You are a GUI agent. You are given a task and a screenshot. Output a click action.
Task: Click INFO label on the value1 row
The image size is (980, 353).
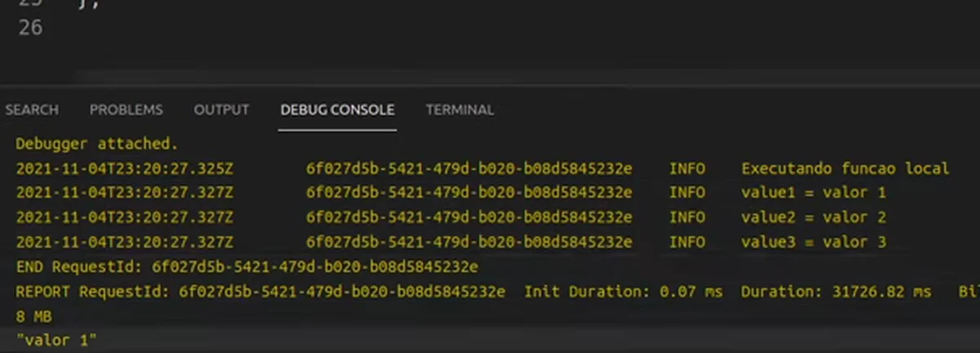click(x=687, y=193)
